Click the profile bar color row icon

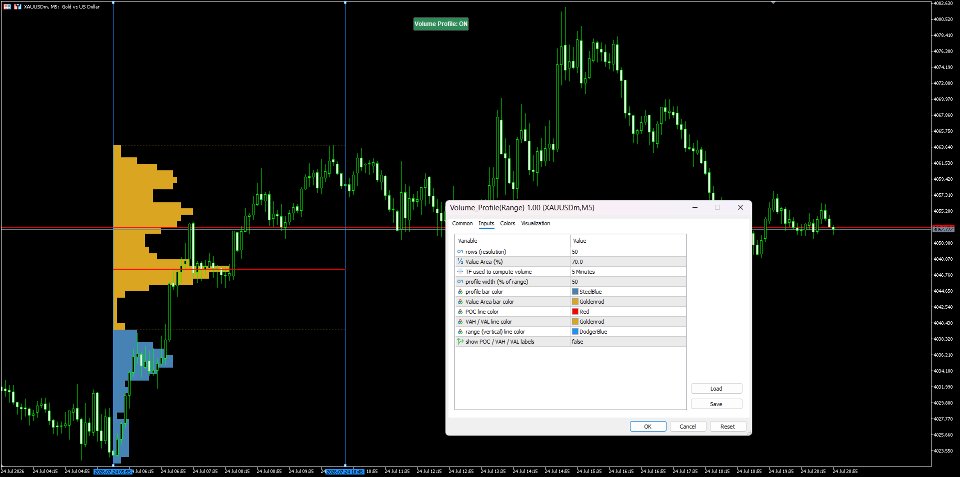(x=460, y=291)
